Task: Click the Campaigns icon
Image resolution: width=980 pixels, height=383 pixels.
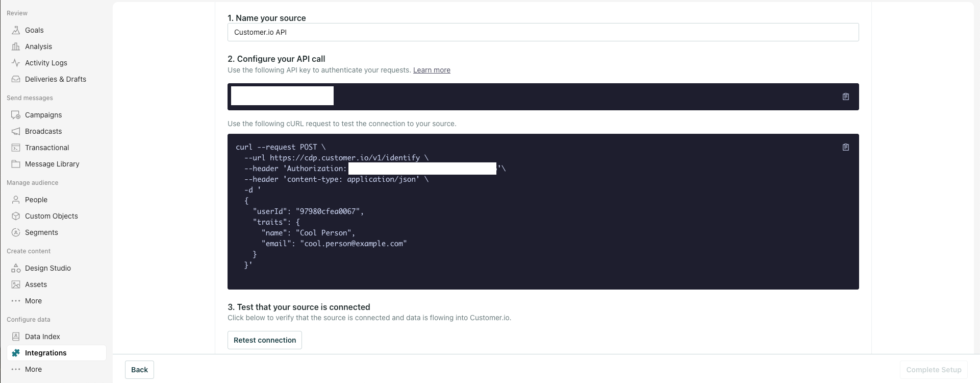Action: [x=16, y=115]
